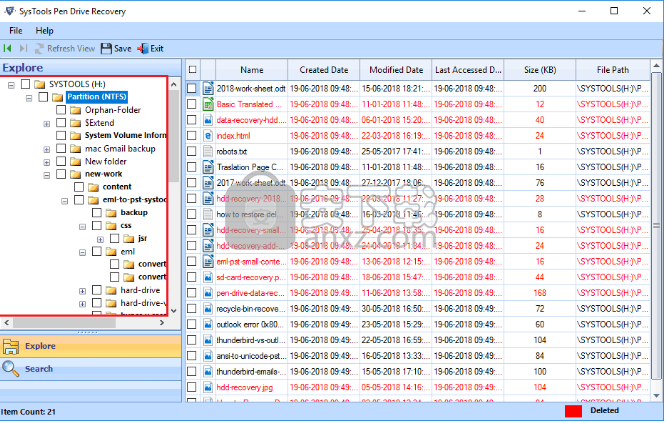The width and height of the screenshot is (666, 423).
Task: Toggle the select-all checkbox in table header
Action: [x=193, y=70]
